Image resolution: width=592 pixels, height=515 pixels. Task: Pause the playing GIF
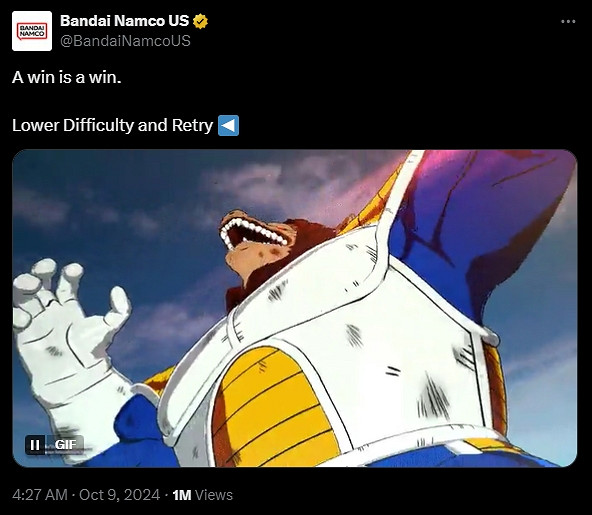pos(35,445)
